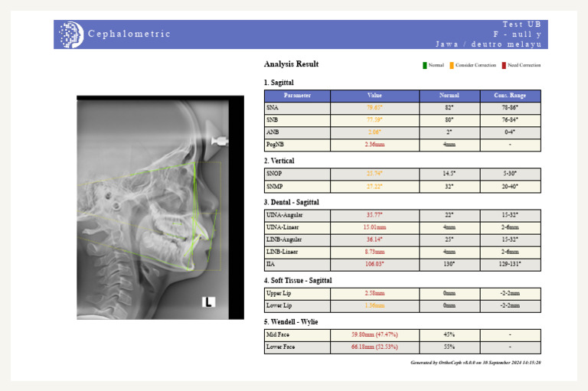Click the SNB range 76-84°
This screenshot has width=588, height=391.
tap(510, 120)
